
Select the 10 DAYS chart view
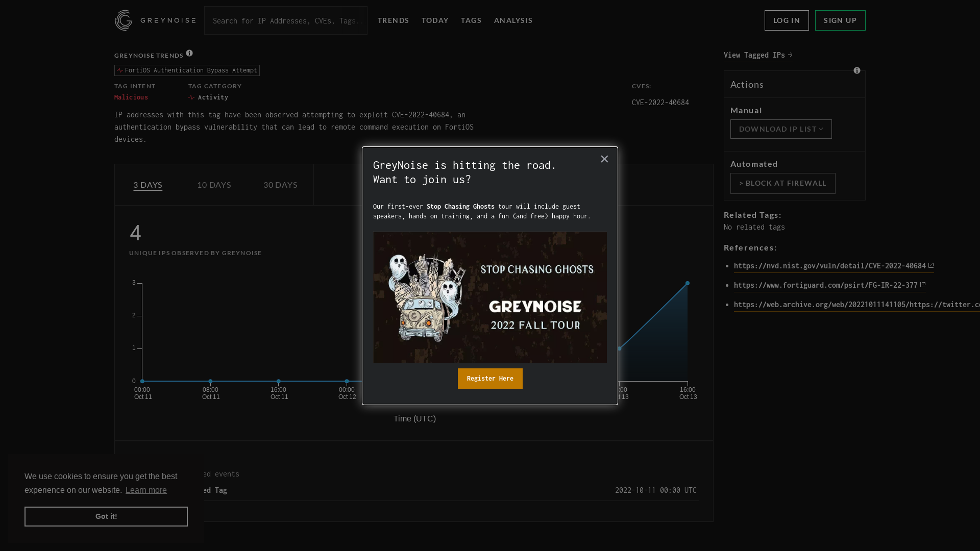[x=213, y=185]
